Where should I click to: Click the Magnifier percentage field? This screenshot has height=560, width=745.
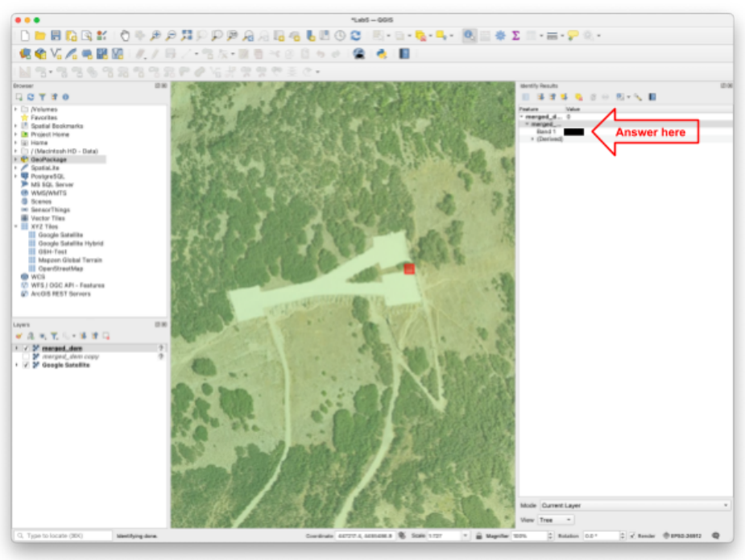pyautogui.click(x=529, y=536)
